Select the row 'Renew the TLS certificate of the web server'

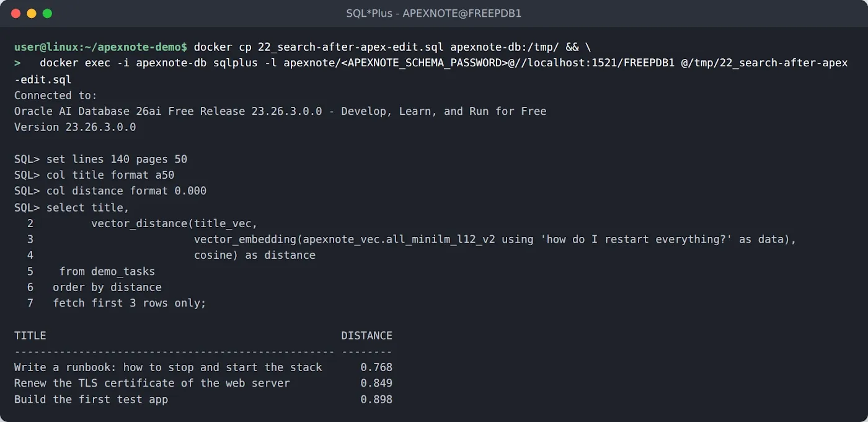pyautogui.click(x=203, y=384)
